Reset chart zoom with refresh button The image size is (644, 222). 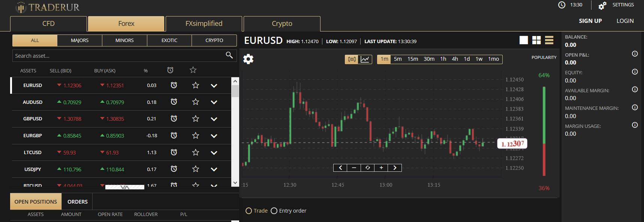click(x=367, y=168)
